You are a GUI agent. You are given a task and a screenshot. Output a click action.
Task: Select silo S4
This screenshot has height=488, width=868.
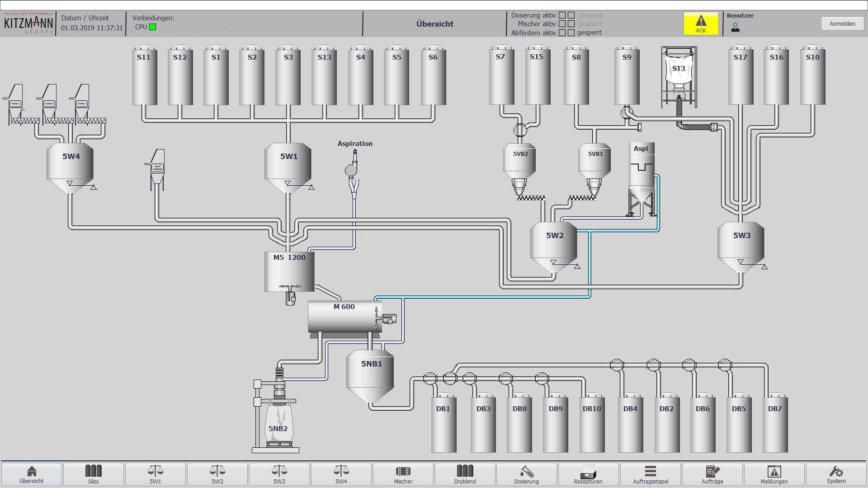coord(361,75)
